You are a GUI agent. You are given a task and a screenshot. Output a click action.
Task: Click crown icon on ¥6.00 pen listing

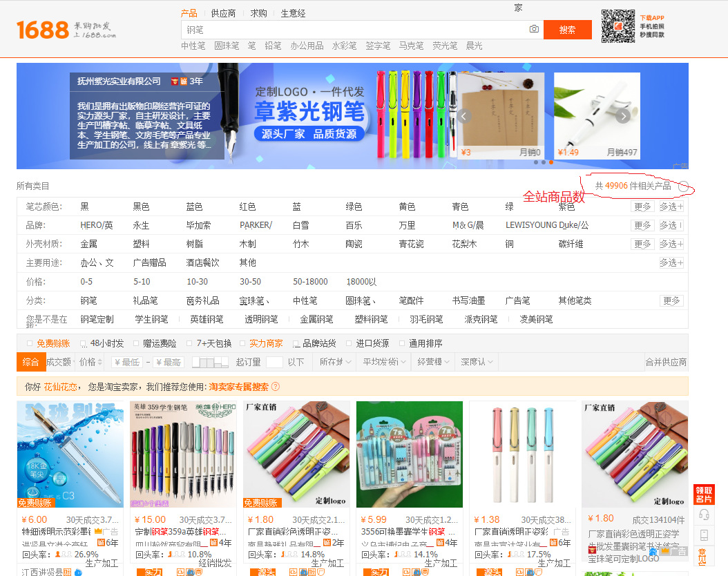coord(99,531)
